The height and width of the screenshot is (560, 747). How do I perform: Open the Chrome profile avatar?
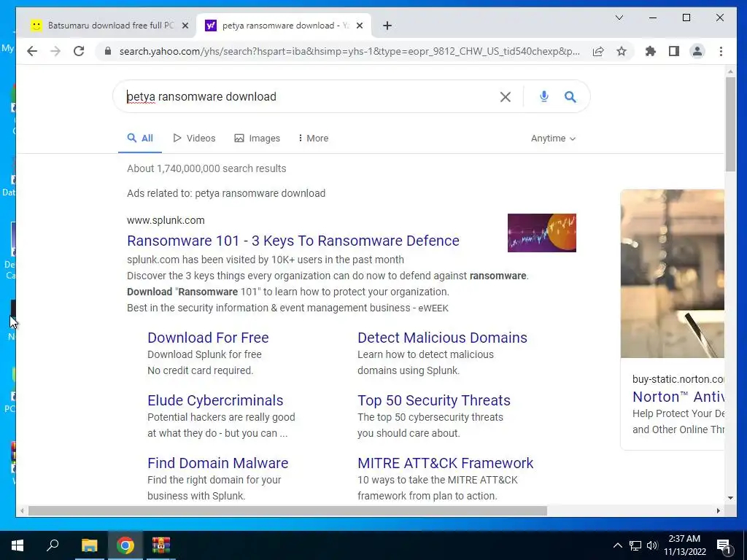697,51
